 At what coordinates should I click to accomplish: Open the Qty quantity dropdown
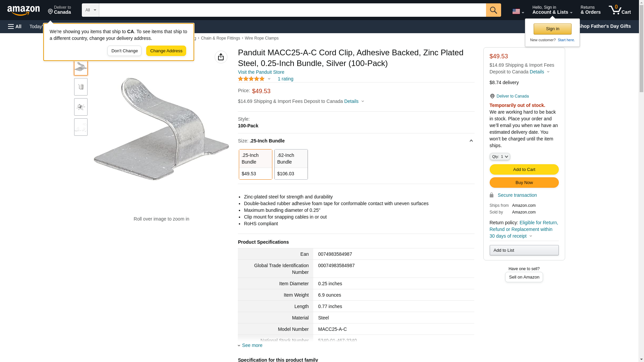[499, 157]
